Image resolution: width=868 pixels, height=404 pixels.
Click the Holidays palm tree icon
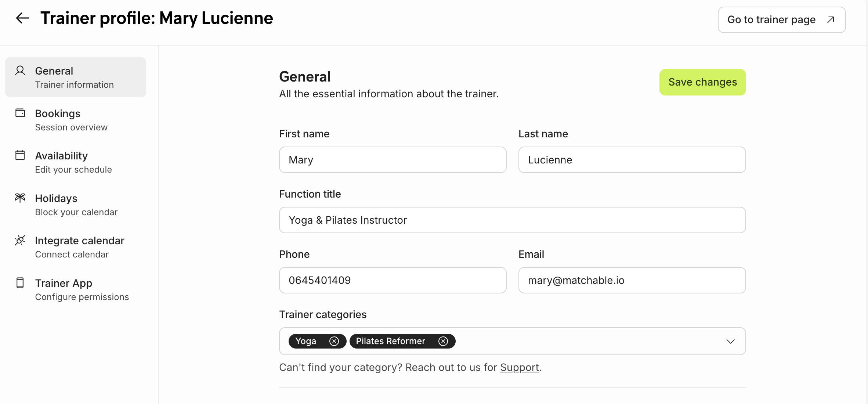coord(20,198)
